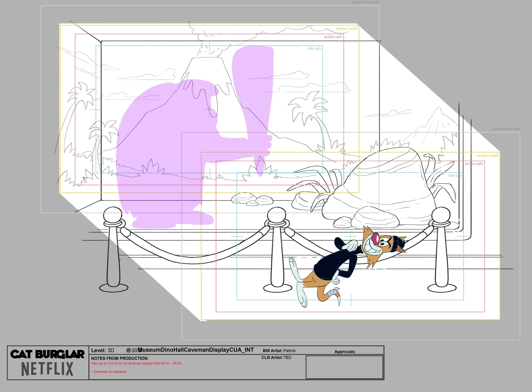This screenshot has width=532, height=392.
Task: Select the 'NOTES FROM PRODUCTION:' heading
Action: [x=120, y=358]
